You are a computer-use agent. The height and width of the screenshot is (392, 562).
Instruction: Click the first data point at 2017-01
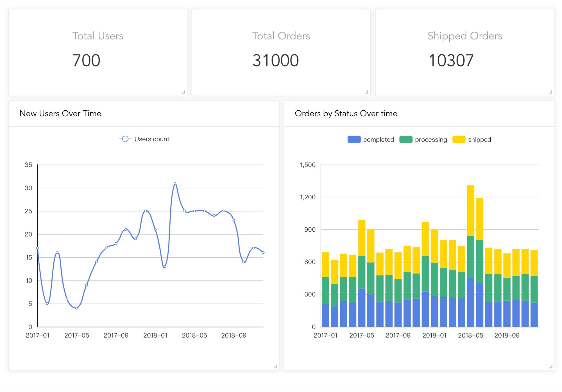pyautogui.click(x=37, y=248)
